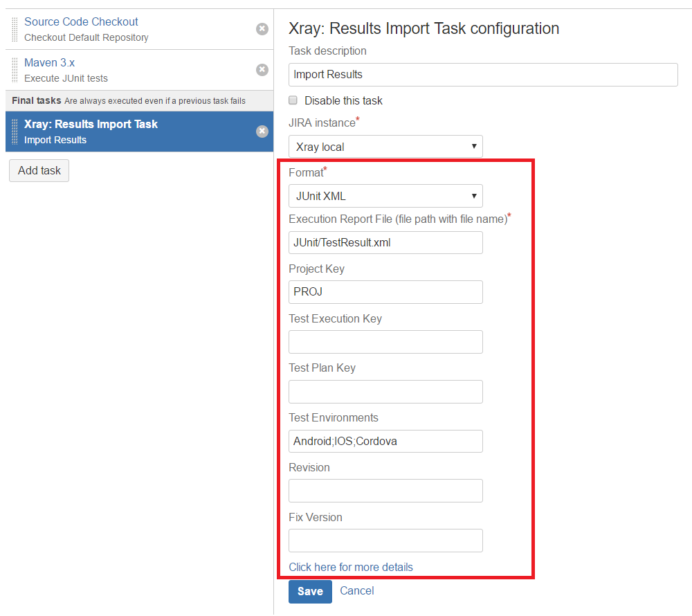Select the Xray: Results Import Task entry

[140, 132]
